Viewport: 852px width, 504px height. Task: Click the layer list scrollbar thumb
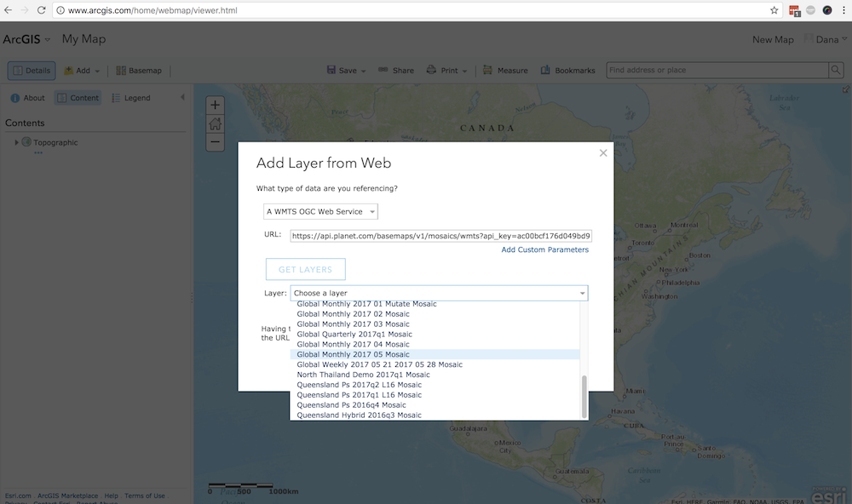(584, 397)
